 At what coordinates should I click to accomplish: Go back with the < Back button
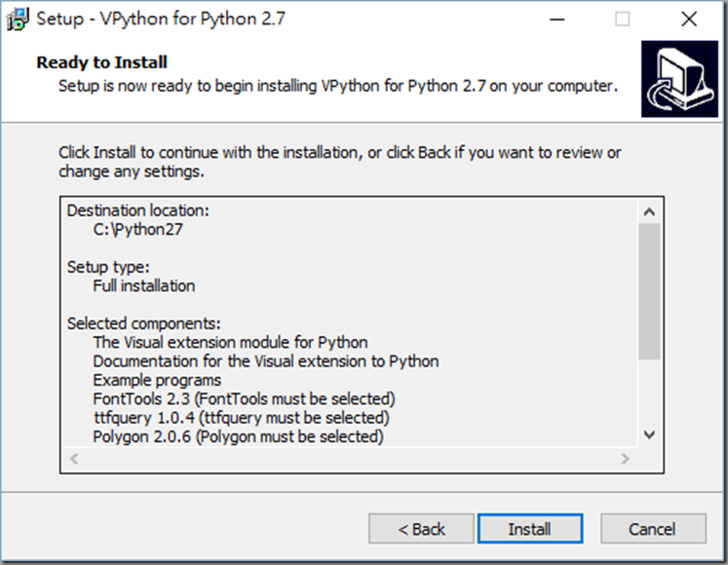pyautogui.click(x=421, y=528)
